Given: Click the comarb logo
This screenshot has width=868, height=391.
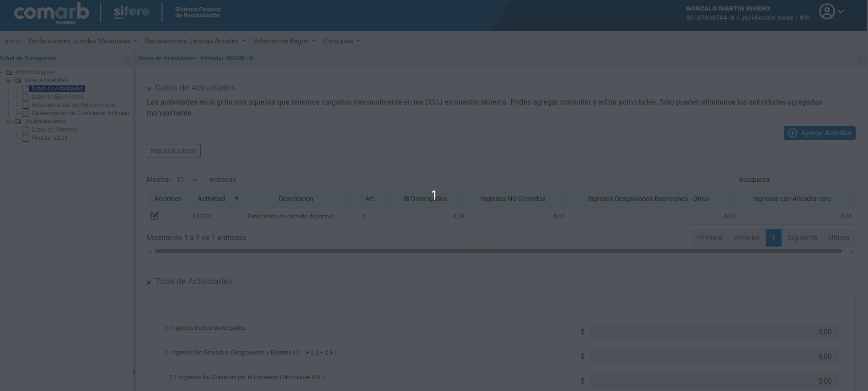Looking at the screenshot, I should (x=51, y=12).
